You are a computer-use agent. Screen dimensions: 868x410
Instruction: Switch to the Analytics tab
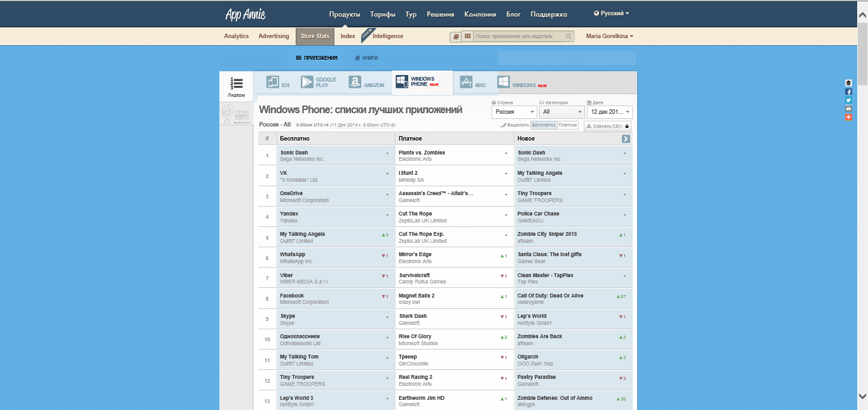(237, 36)
